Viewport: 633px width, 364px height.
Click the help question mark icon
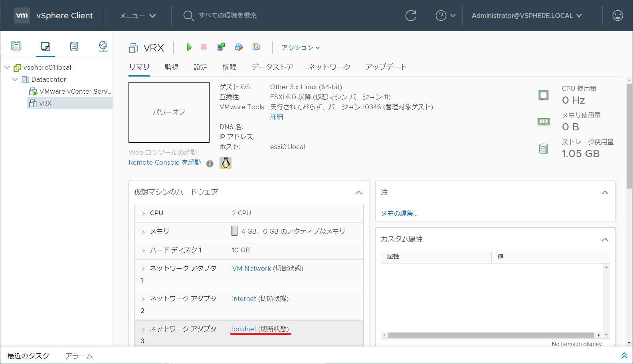[441, 16]
